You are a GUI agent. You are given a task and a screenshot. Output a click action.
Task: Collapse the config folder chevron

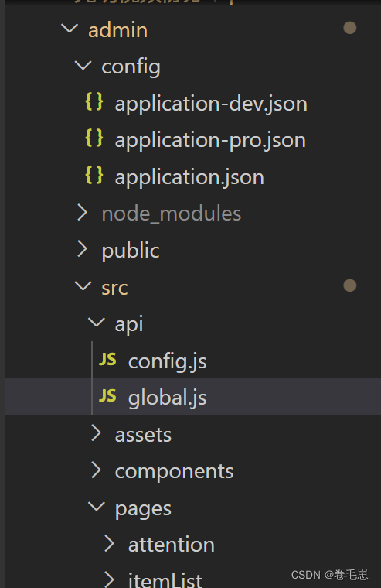[83, 65]
